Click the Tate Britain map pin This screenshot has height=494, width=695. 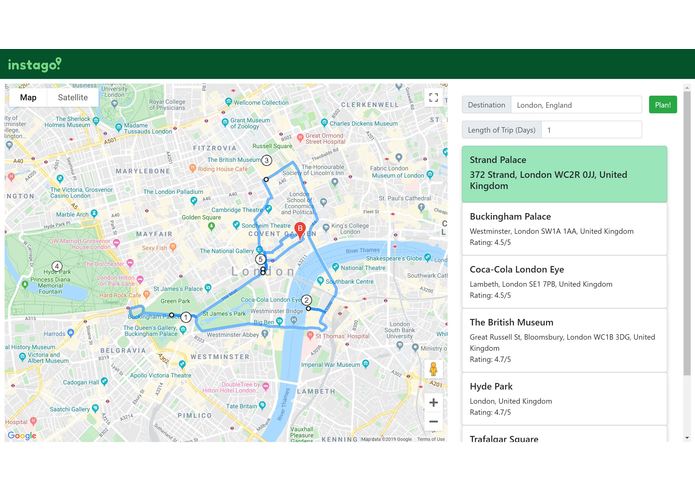click(x=262, y=405)
